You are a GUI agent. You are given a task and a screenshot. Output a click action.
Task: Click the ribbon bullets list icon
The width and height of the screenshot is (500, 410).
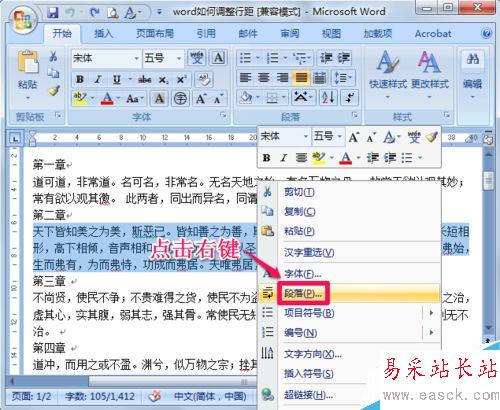(245, 58)
